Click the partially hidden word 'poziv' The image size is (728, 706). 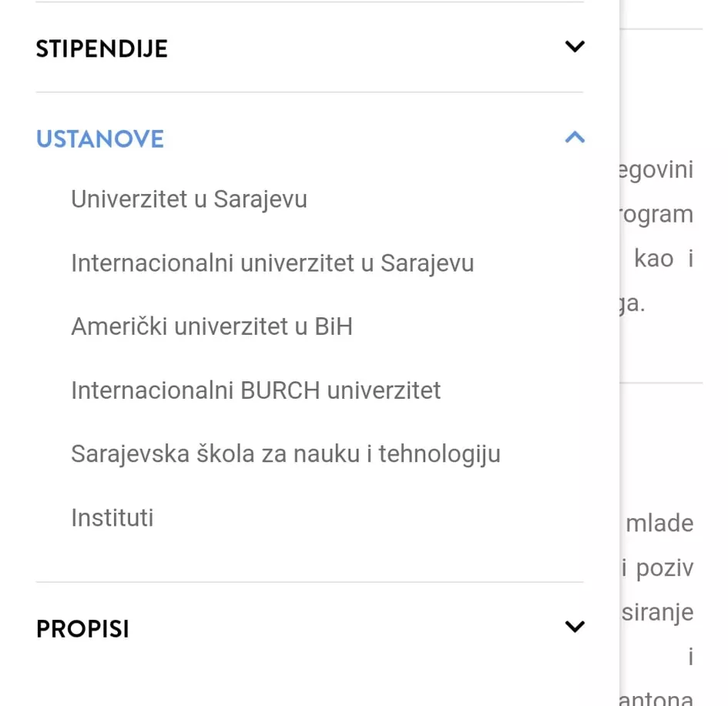[x=664, y=568]
